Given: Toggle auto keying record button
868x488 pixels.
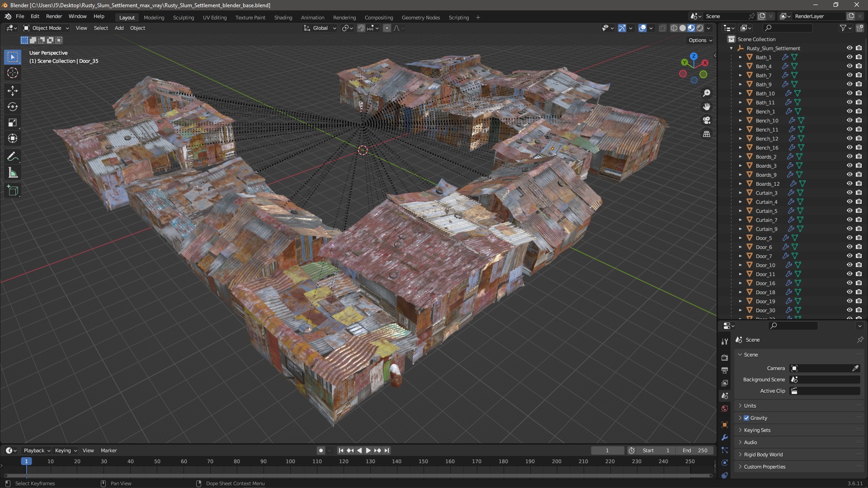Looking at the screenshot, I should click(321, 450).
